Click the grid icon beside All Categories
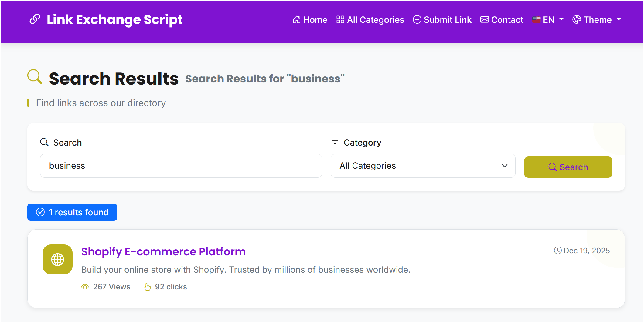 coord(340,19)
